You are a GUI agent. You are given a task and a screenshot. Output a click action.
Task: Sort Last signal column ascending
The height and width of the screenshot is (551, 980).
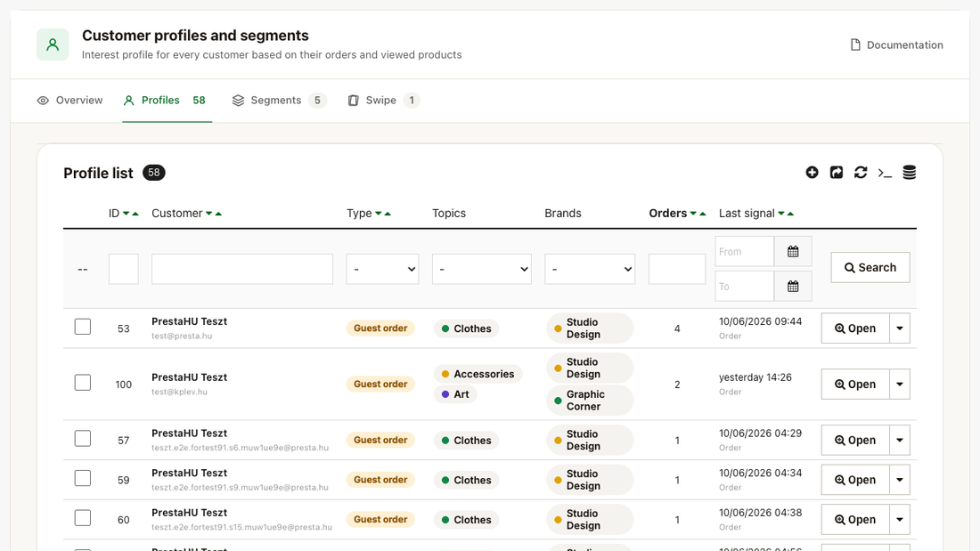point(790,214)
